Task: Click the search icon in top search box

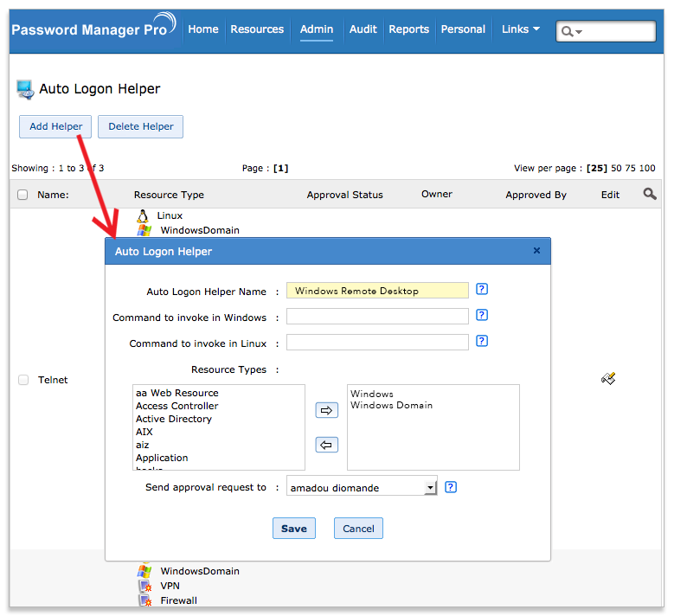Action: (x=568, y=31)
